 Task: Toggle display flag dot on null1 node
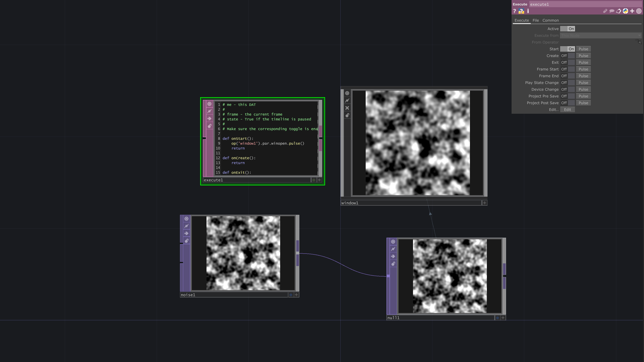click(497, 318)
